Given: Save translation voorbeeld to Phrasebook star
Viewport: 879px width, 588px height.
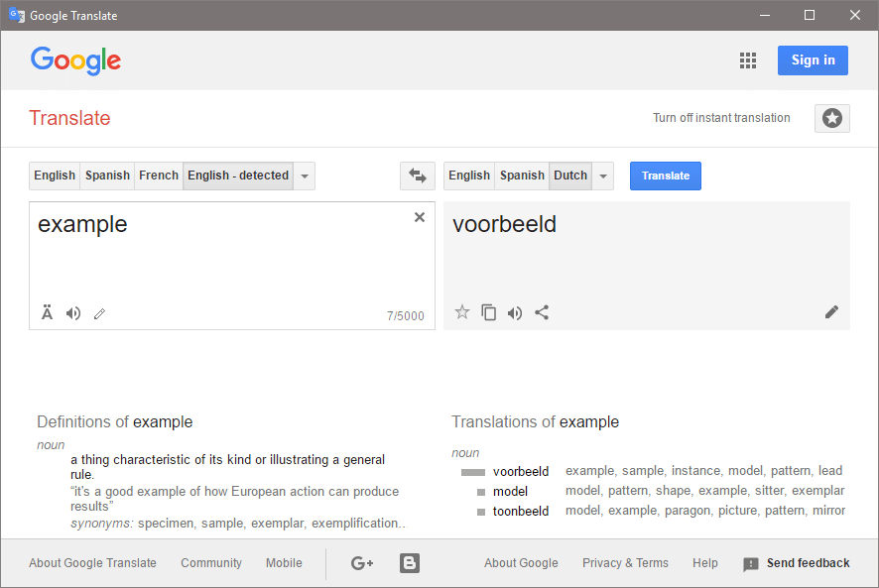Looking at the screenshot, I should coord(462,312).
